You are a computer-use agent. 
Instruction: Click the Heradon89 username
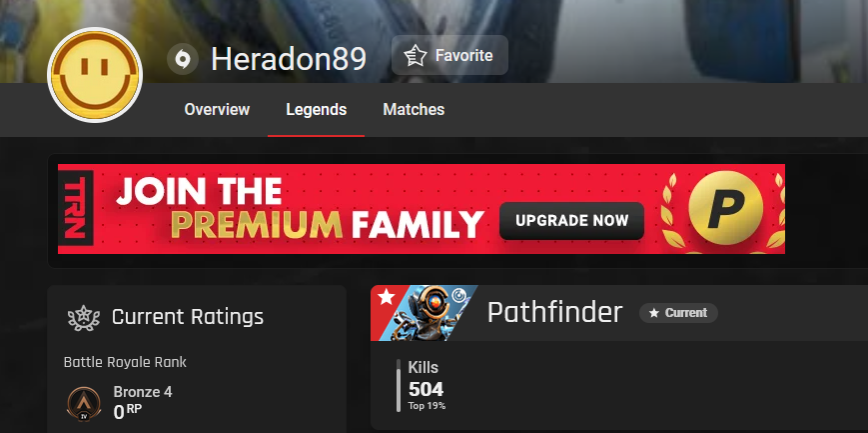point(289,59)
